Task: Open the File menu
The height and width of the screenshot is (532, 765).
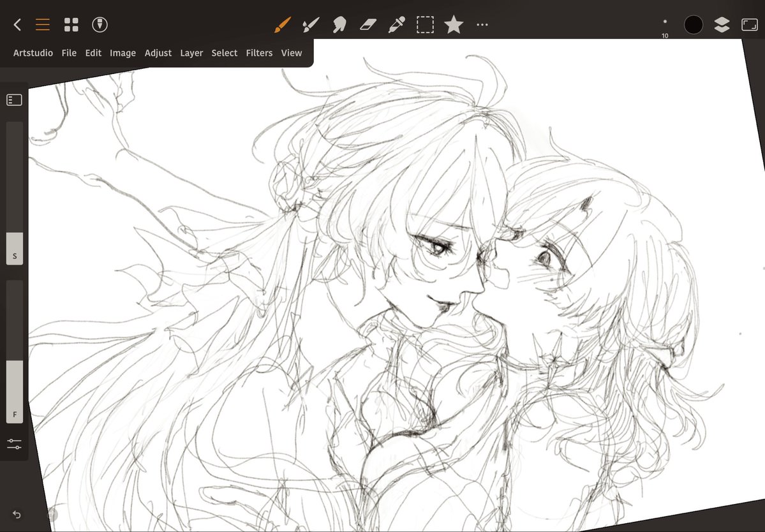Action: click(x=69, y=53)
